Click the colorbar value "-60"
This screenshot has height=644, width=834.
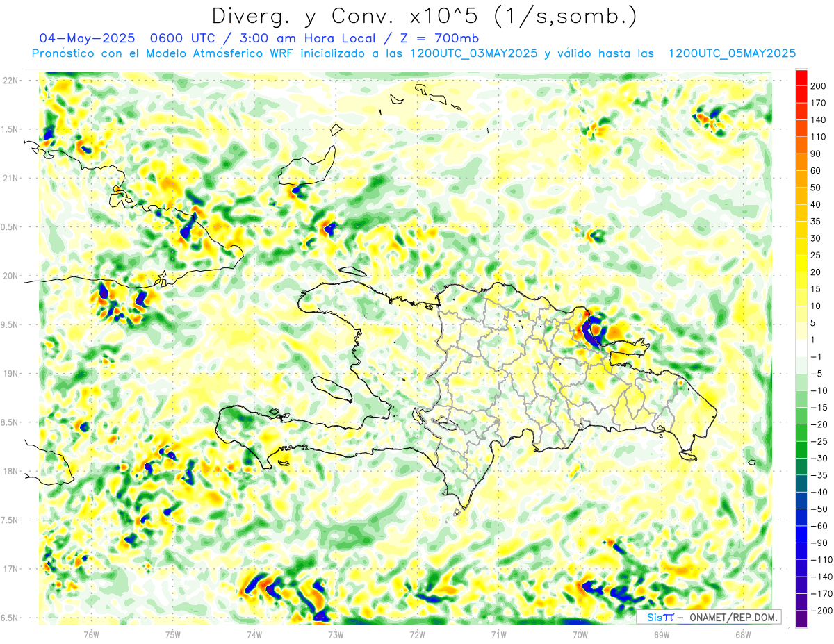click(x=818, y=526)
